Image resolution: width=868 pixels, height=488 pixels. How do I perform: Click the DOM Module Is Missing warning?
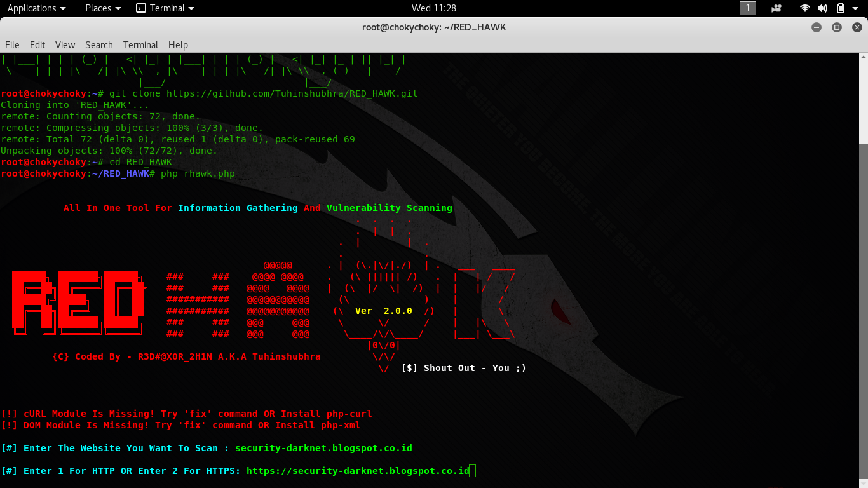pos(180,425)
